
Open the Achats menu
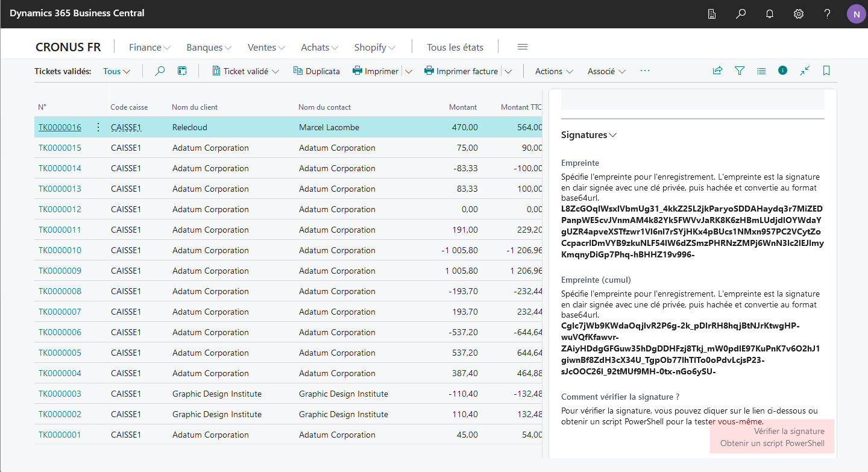[319, 47]
